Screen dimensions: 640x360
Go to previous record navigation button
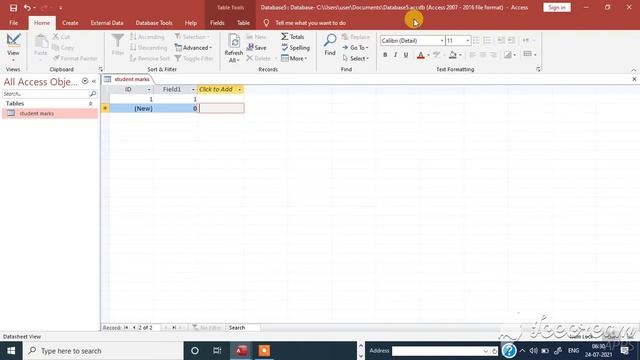tap(134, 328)
